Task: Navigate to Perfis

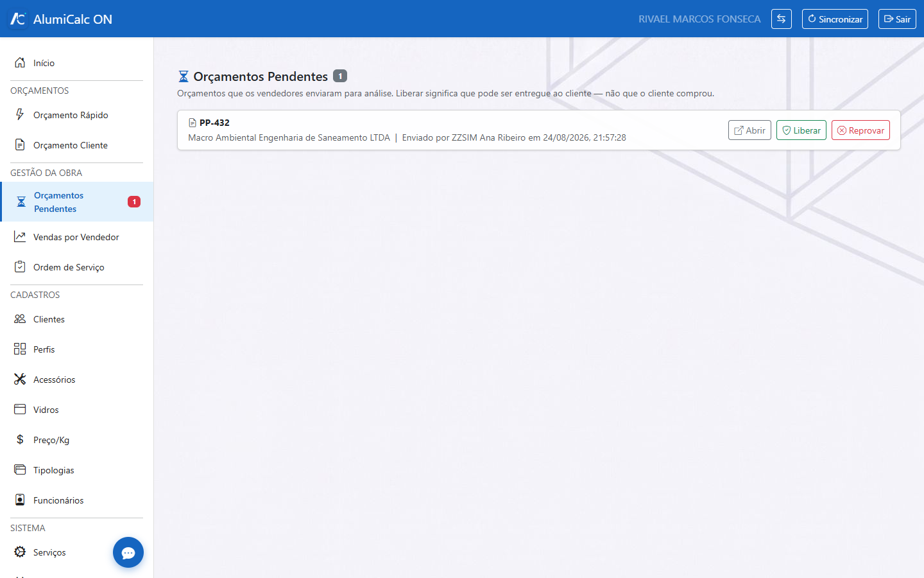Action: click(x=77, y=349)
